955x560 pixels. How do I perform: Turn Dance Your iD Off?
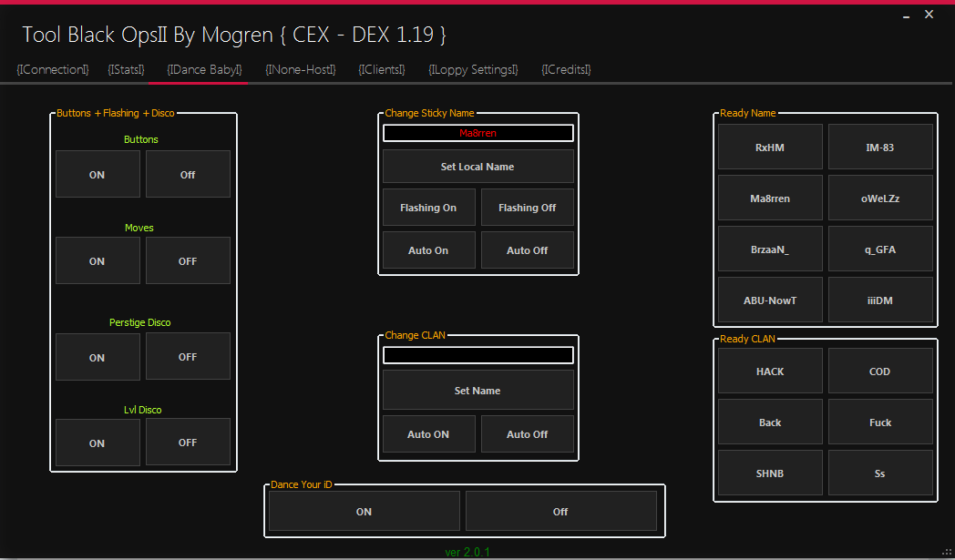pos(561,512)
